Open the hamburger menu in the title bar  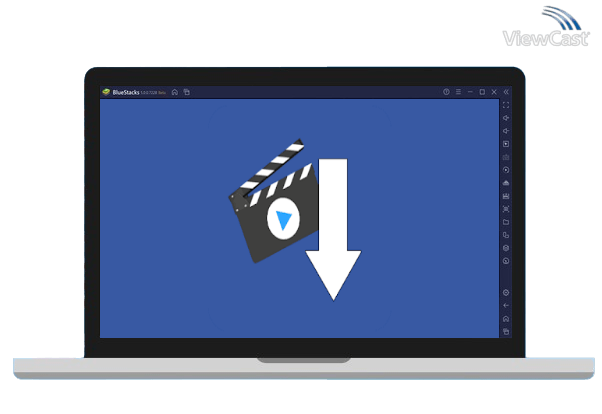pos(458,92)
